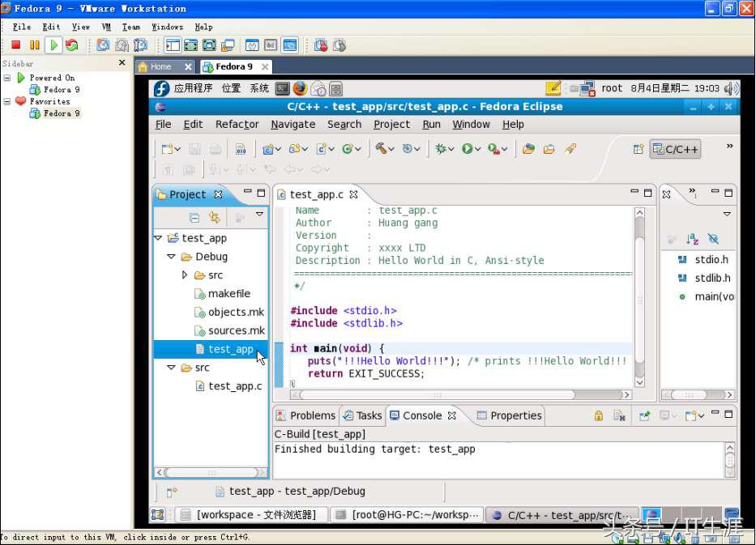This screenshot has width=756, height=545.
Task: Toggle the Hide Fields filter in Outline
Action: point(713,238)
